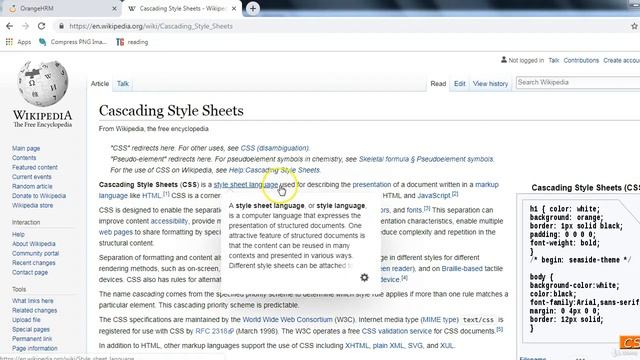Viewport: 640px width, 360px height.
Task: Click the SVG link
Action: click(415, 346)
